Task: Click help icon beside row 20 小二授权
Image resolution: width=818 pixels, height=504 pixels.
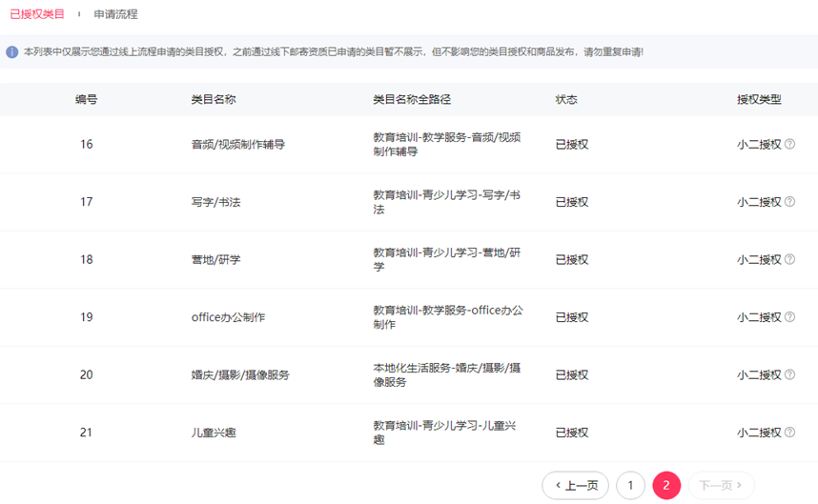Action: click(x=789, y=374)
